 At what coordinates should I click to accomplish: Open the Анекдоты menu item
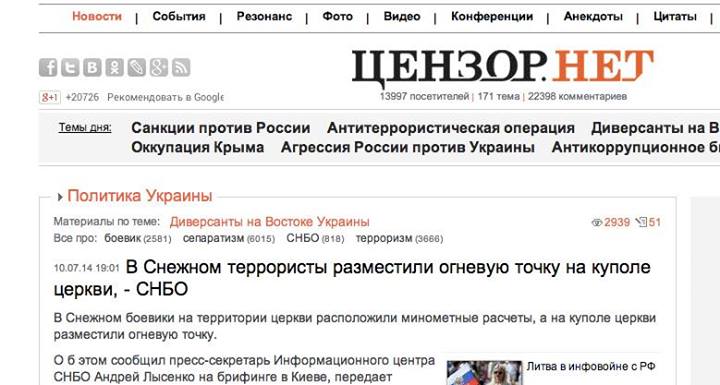point(593,17)
